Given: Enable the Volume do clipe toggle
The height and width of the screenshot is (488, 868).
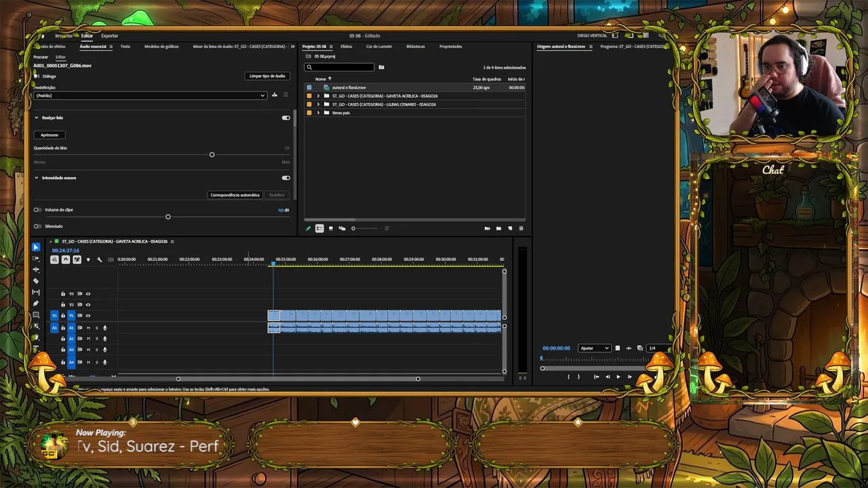Looking at the screenshot, I should click(x=37, y=210).
